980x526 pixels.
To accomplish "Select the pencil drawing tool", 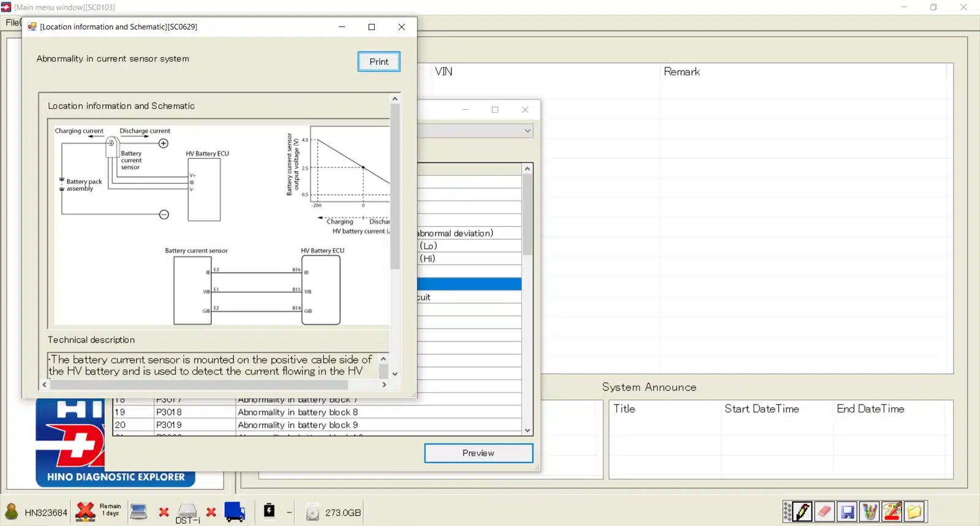I will (802, 511).
